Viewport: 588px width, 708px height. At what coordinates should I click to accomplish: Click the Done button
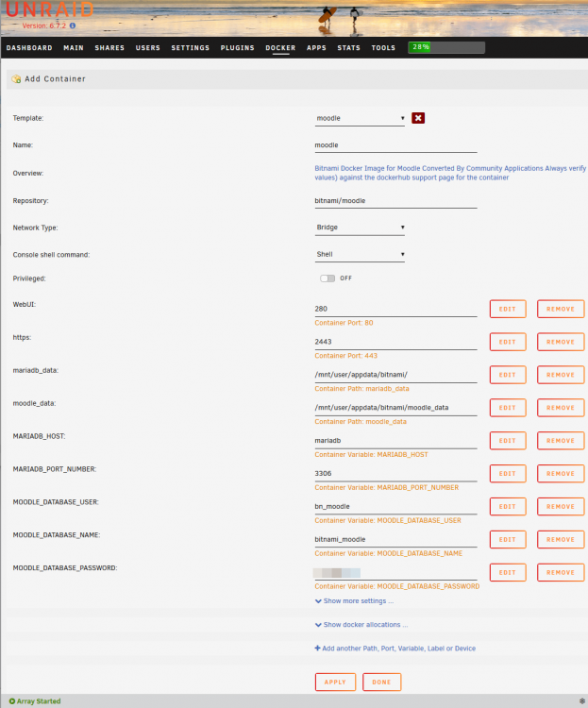tap(381, 682)
